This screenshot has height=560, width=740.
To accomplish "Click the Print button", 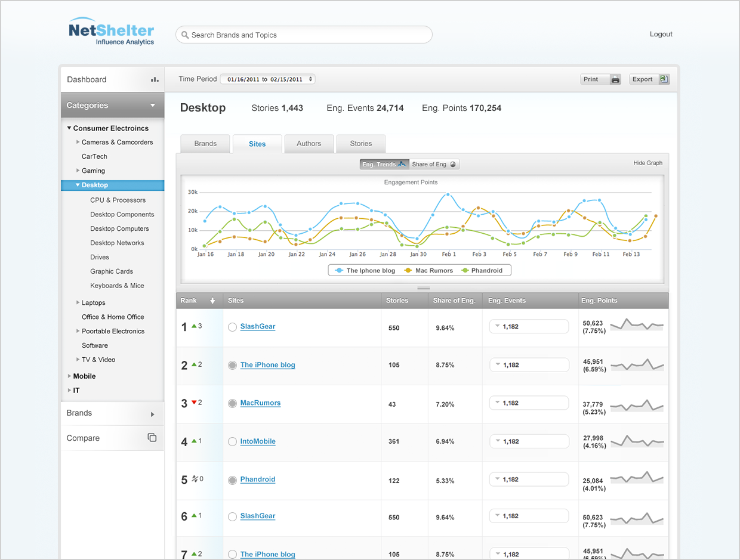I will click(601, 79).
